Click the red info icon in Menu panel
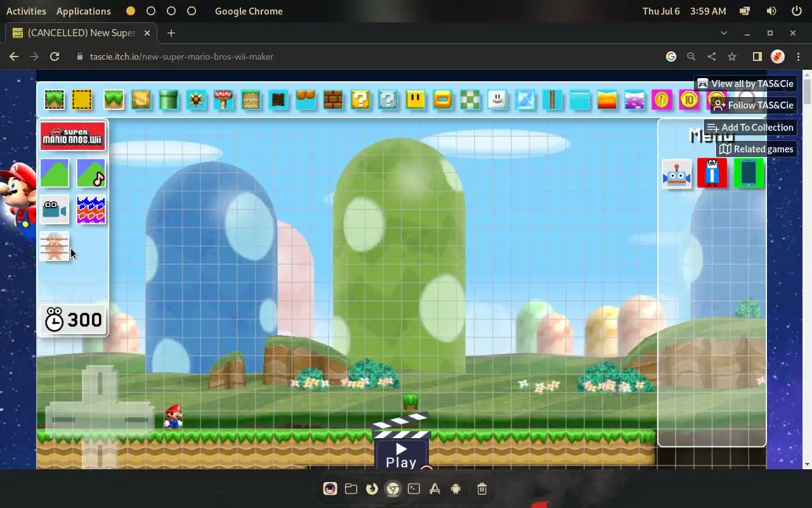Screen dimensions: 812x508 712,173
